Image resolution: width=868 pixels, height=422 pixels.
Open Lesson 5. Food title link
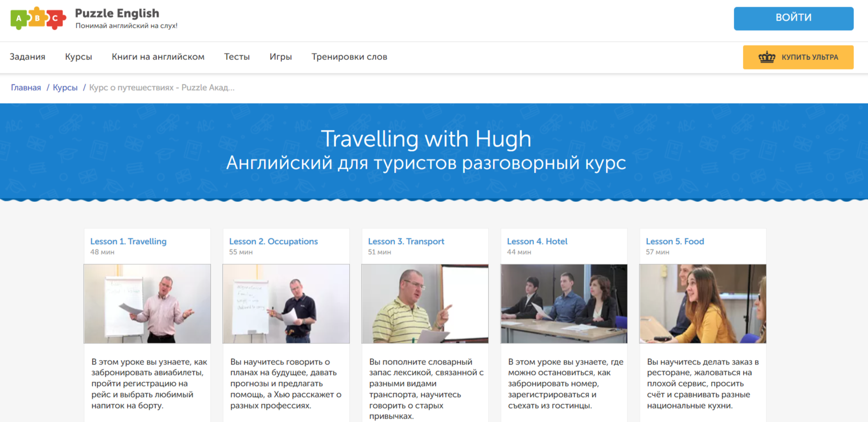[x=675, y=241]
